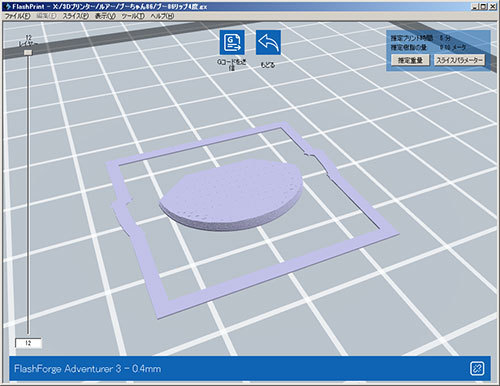
Task: Click the middle of the layer slider track
Action: [28, 193]
